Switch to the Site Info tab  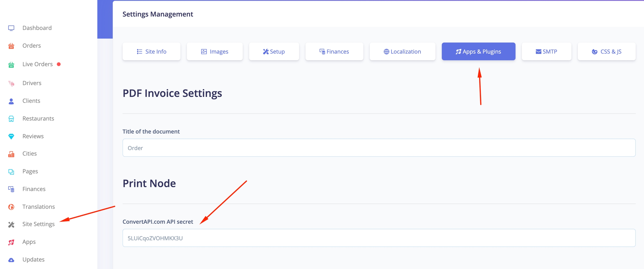(x=151, y=51)
